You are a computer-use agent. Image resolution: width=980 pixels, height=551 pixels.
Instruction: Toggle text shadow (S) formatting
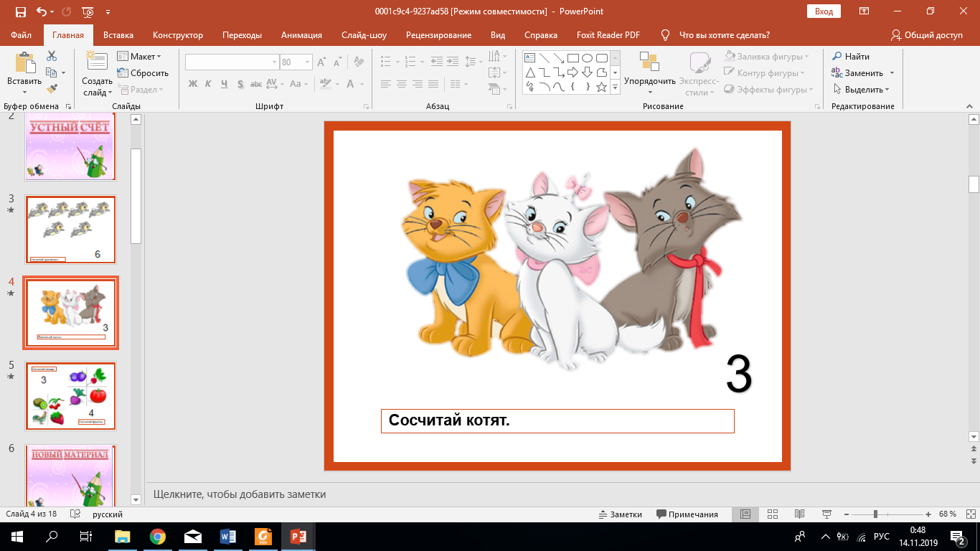coord(240,84)
